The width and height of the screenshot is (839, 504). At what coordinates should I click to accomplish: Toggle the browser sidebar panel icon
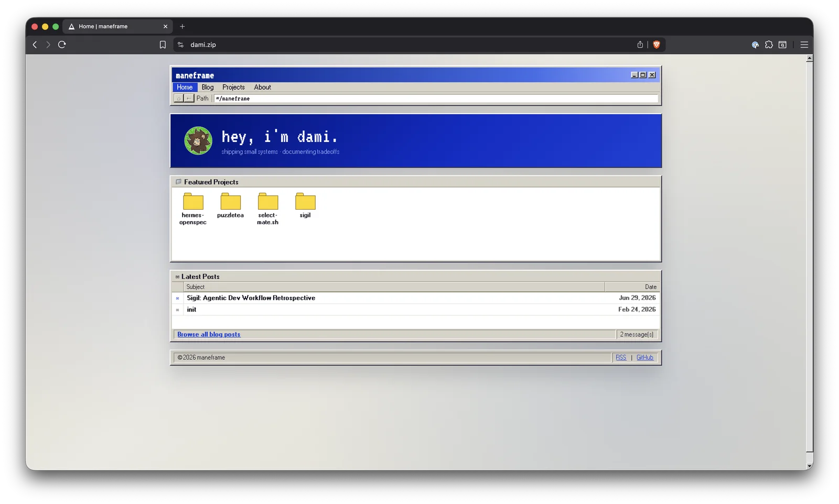pos(782,45)
